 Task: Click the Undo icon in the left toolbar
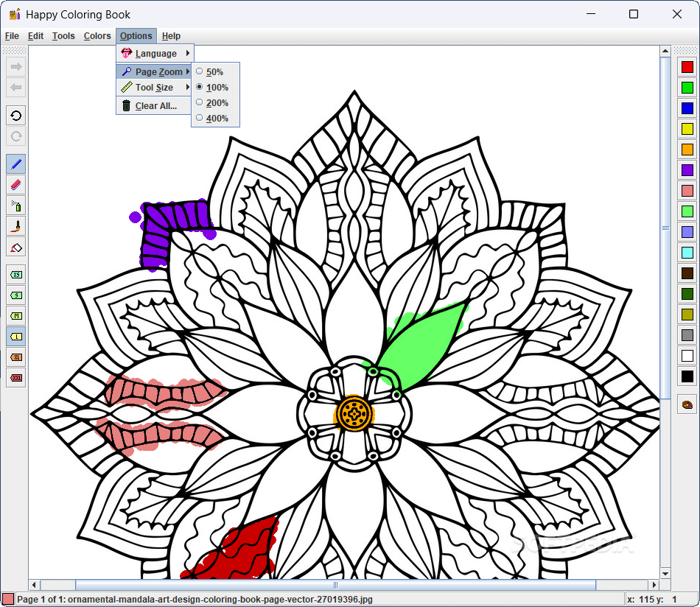coord(16,116)
